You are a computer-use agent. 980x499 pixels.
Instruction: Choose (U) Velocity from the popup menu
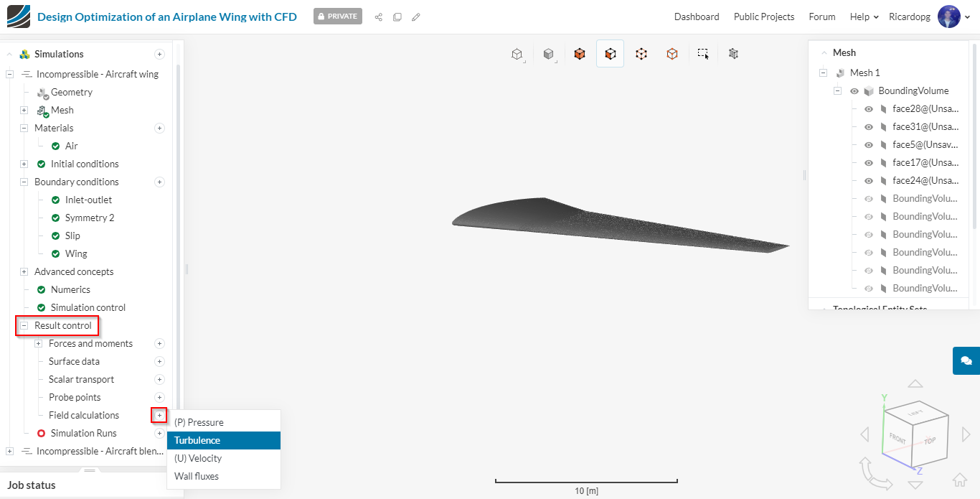[x=224, y=458]
